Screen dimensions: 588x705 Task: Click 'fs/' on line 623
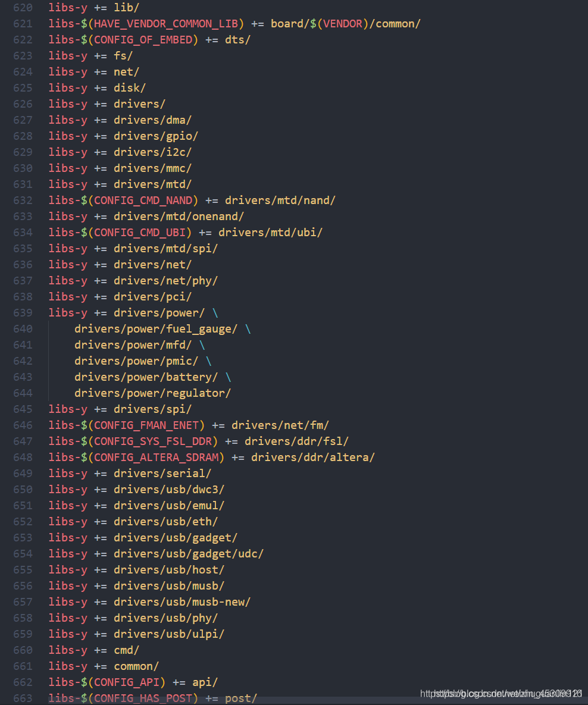pos(123,56)
